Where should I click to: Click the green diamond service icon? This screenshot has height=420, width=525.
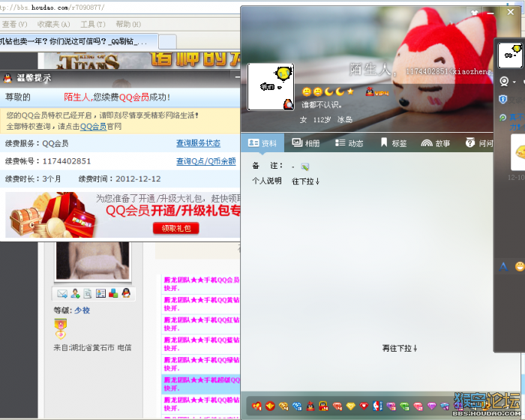(404, 406)
